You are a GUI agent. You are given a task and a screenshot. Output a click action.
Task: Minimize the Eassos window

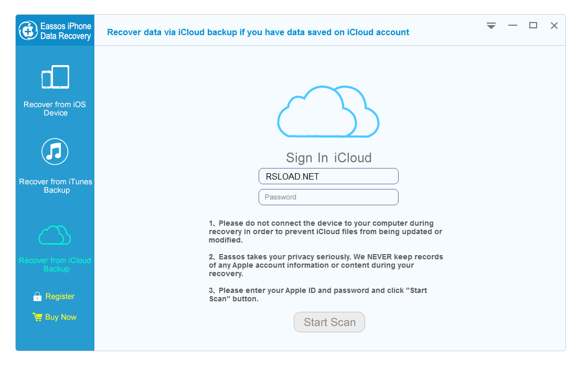(512, 26)
